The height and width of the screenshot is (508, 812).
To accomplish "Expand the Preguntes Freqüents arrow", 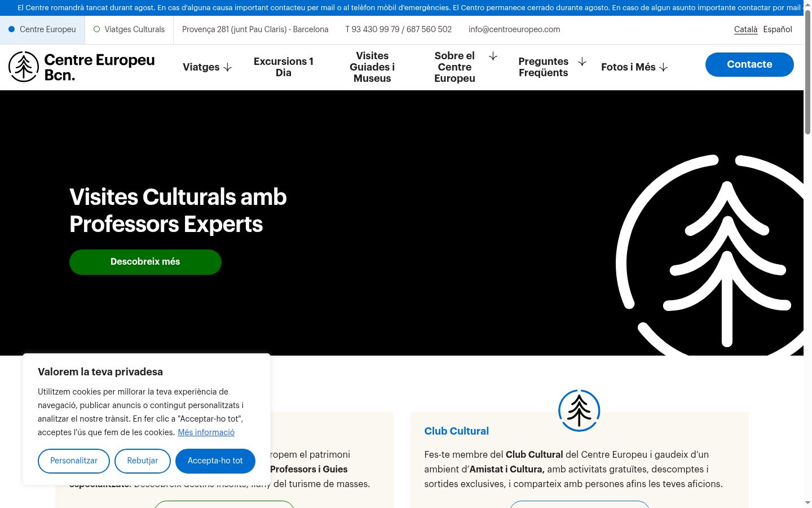I will point(582,62).
